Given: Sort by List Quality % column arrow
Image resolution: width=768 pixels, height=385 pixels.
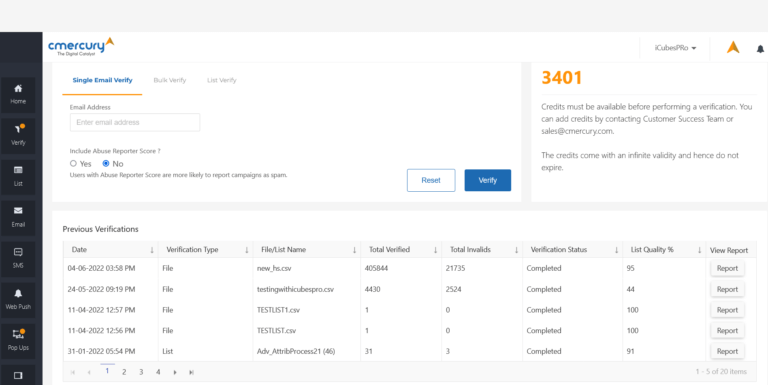Looking at the screenshot, I should coord(699,250).
